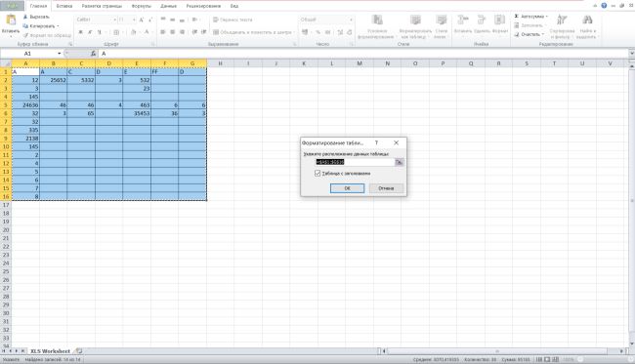The image size is (635, 364).
Task: Open Cell Styles (Стили ячеек) gallery
Action: (441, 26)
